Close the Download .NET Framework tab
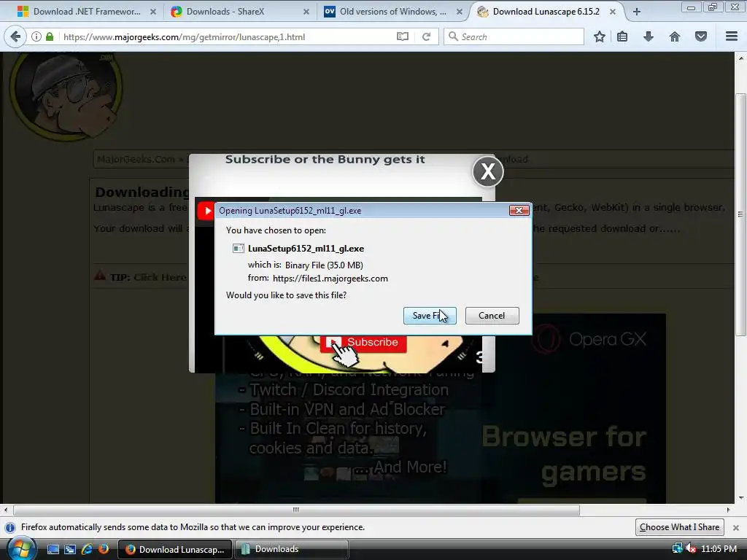The image size is (747, 560). coord(153,12)
